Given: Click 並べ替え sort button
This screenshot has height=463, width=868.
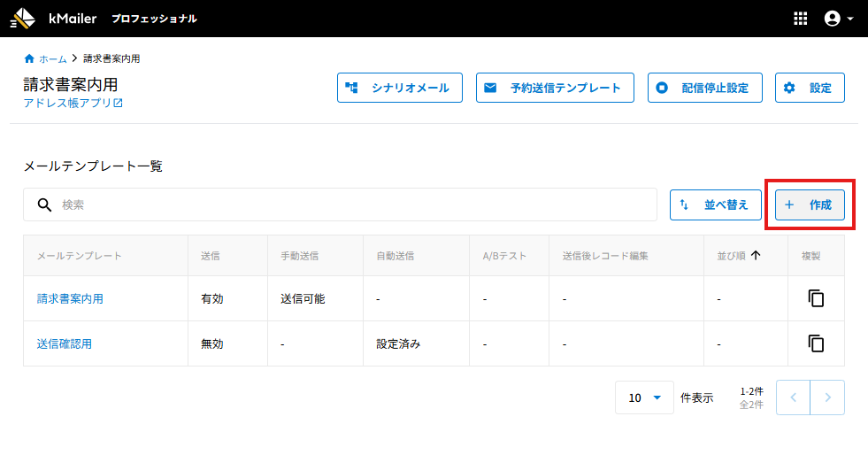Looking at the screenshot, I should click(715, 204).
